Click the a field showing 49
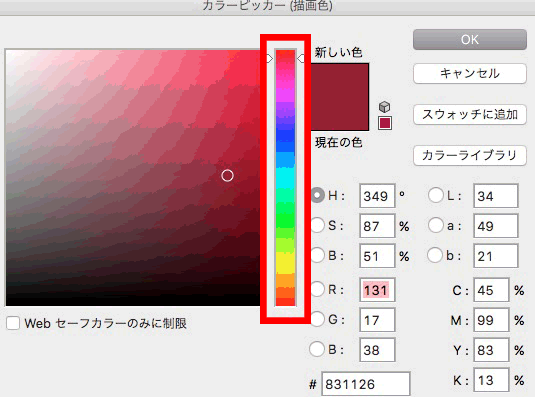The image size is (535, 397). pos(496,226)
